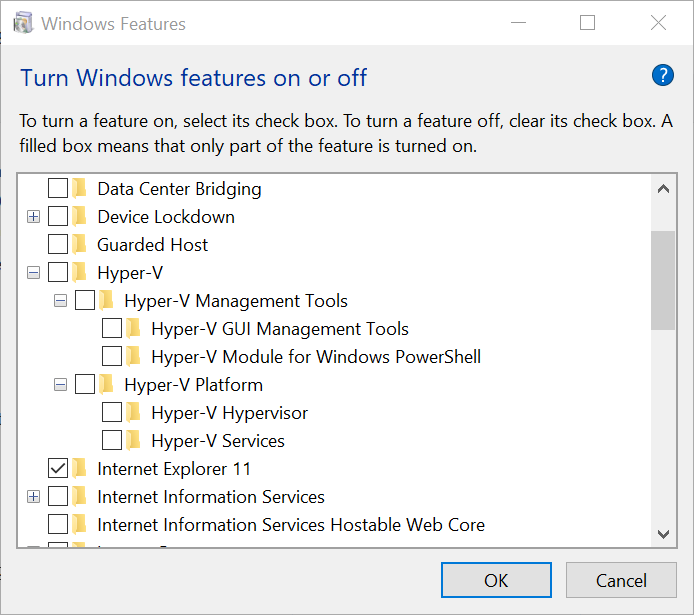Viewport: 694px width, 615px height.
Task: Select the Data Center Bridging label
Action: pos(179,189)
